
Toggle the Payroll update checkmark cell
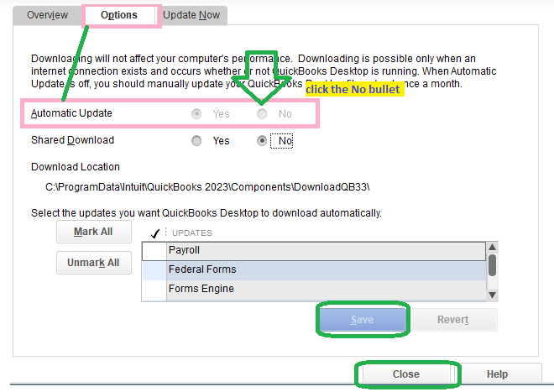(x=154, y=251)
